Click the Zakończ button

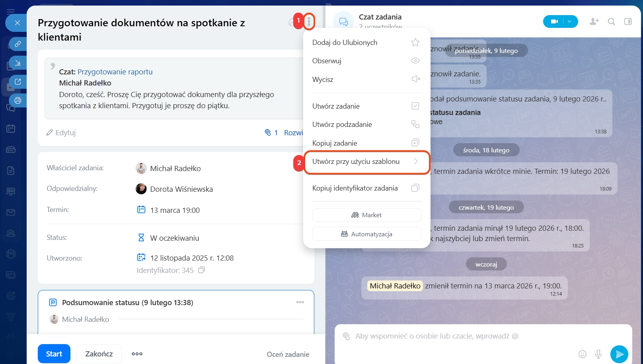(99, 354)
